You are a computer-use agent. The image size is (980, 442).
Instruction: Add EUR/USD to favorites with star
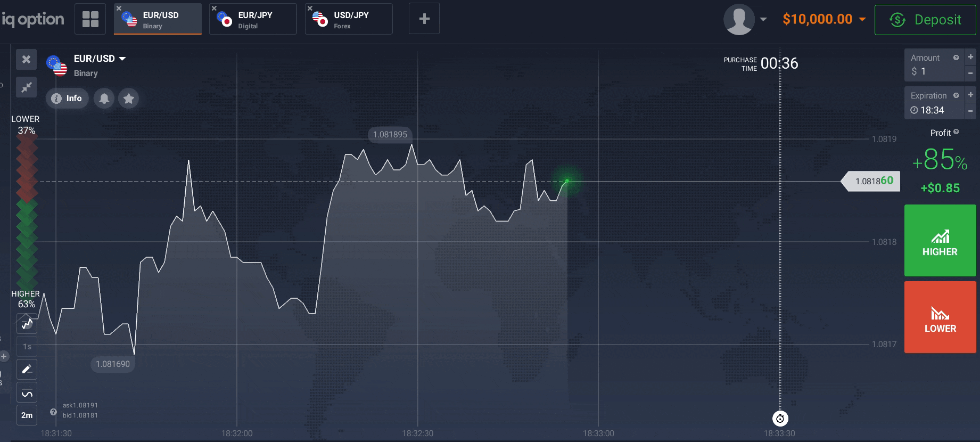point(128,99)
